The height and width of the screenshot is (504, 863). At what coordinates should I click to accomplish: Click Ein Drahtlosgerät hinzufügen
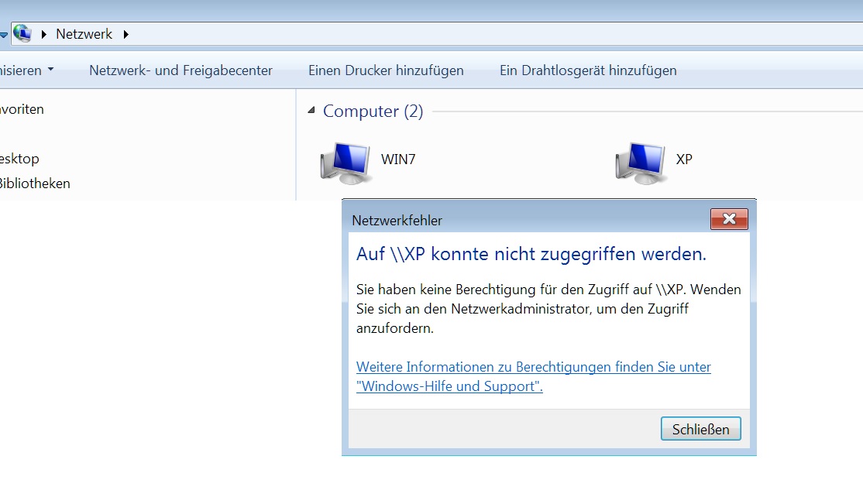coord(588,70)
